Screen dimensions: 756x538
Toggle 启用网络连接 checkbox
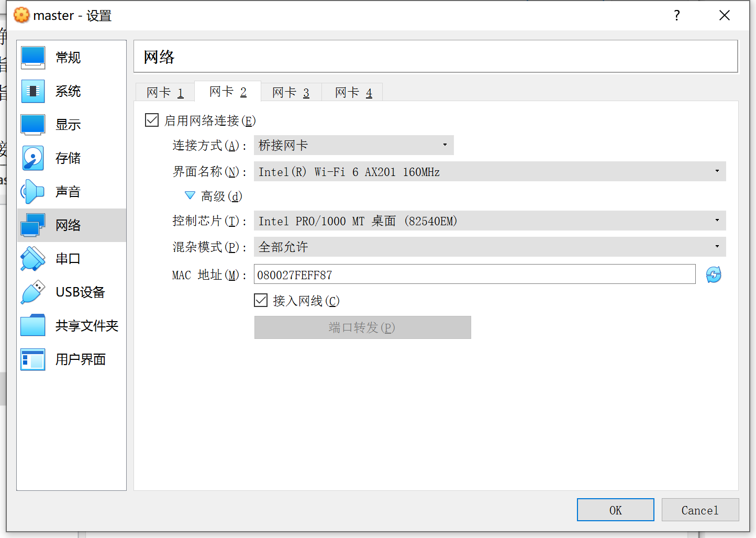pos(152,120)
